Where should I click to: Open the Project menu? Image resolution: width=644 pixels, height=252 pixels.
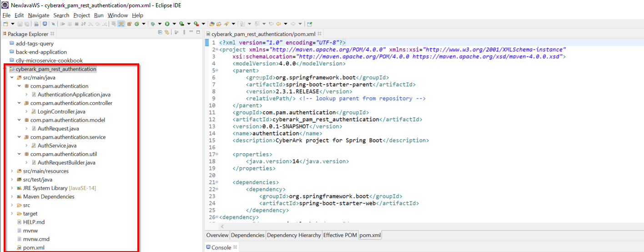pos(82,15)
